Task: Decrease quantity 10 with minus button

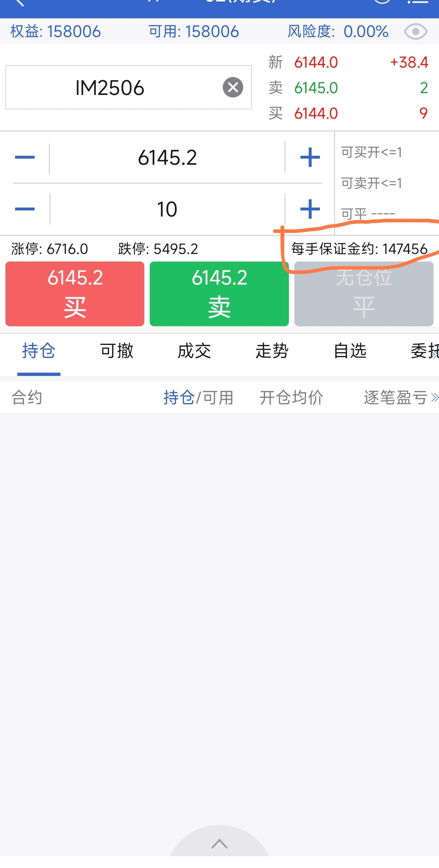Action: [x=25, y=209]
